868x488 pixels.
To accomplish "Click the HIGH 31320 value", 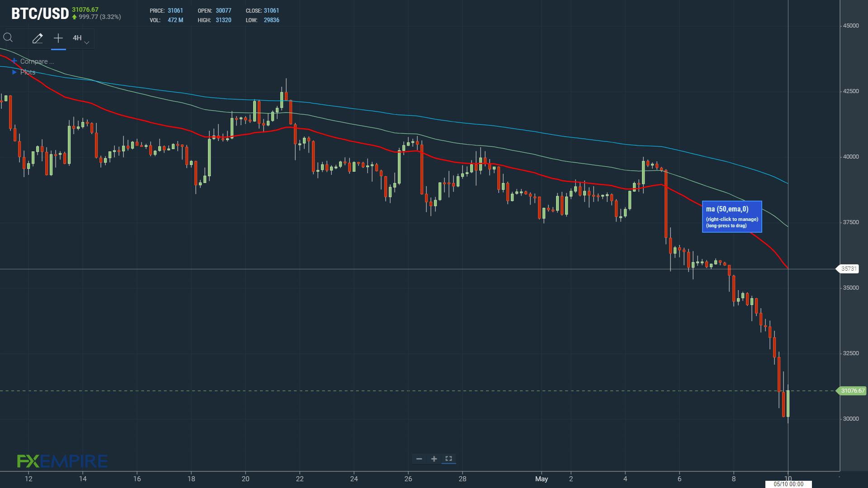I will click(223, 20).
